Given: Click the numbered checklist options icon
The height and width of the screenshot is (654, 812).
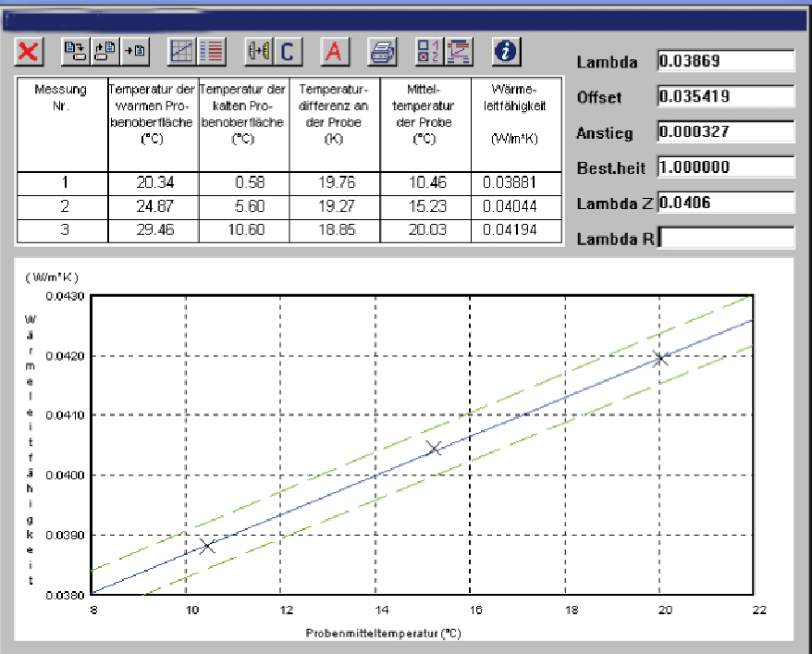Looking at the screenshot, I should point(427,52).
